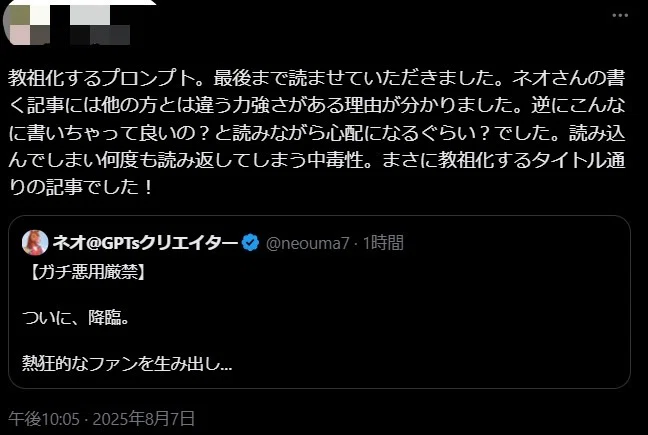Image resolution: width=648 pixels, height=435 pixels.
Task: Click the 1時間 timestamp of quoted post
Action: pos(383,243)
